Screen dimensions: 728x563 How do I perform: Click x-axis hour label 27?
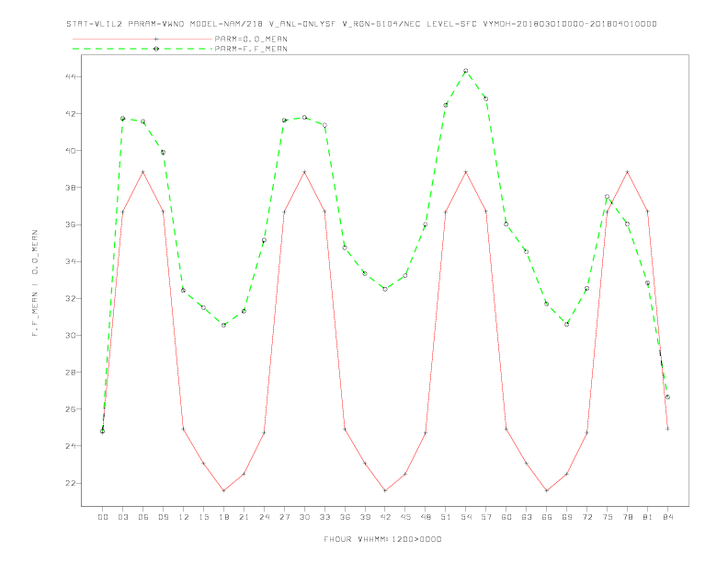click(x=284, y=517)
